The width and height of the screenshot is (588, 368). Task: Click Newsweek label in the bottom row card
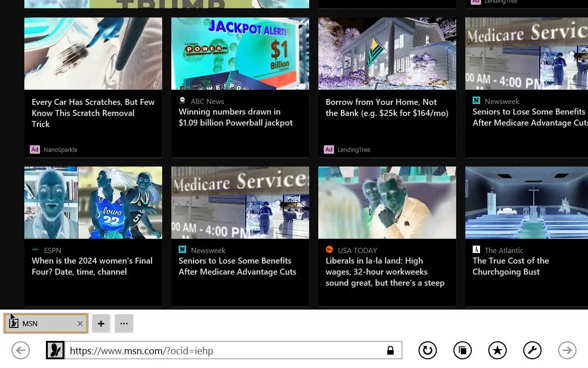208,250
